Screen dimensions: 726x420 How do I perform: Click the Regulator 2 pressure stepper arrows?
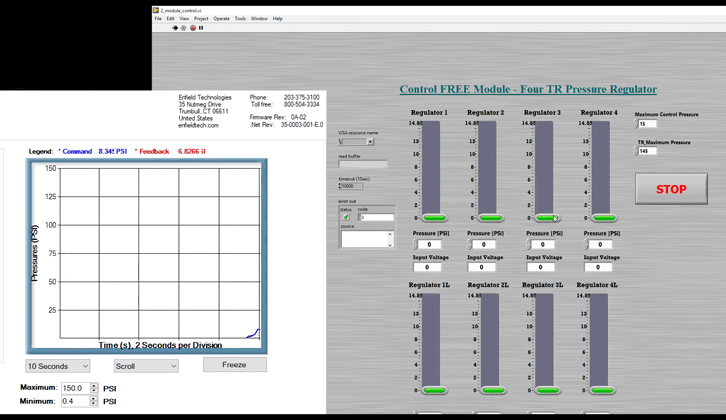[469, 244]
